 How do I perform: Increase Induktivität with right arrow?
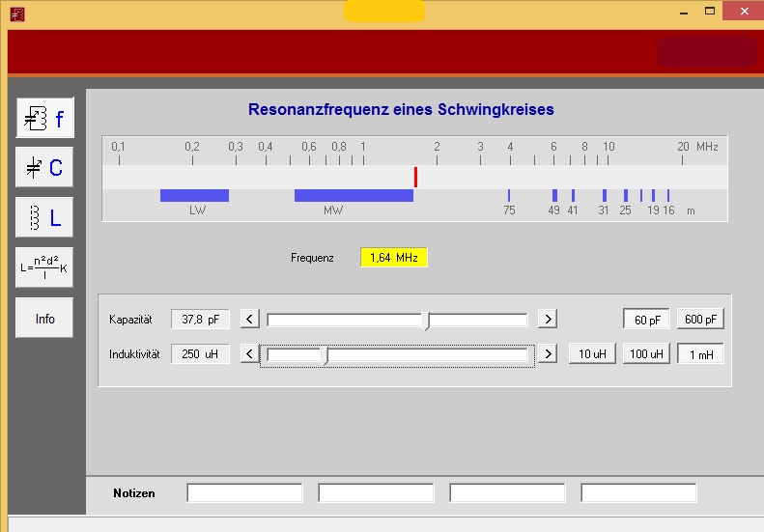pos(547,354)
